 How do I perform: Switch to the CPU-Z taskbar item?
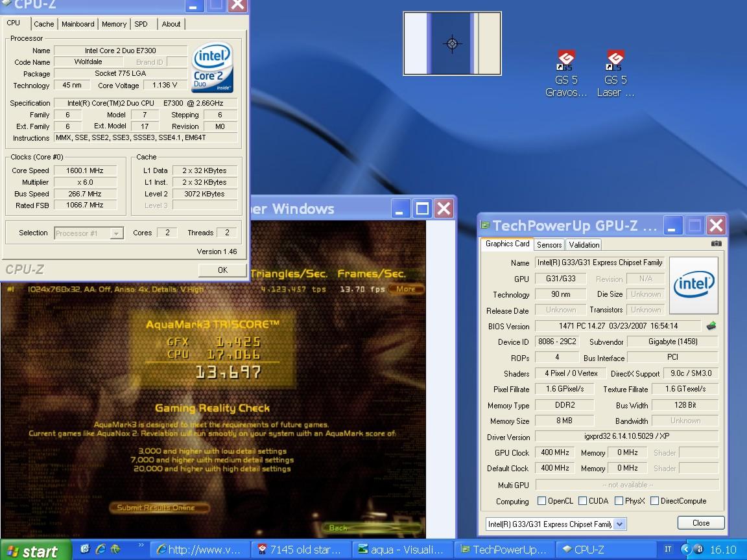click(x=606, y=550)
